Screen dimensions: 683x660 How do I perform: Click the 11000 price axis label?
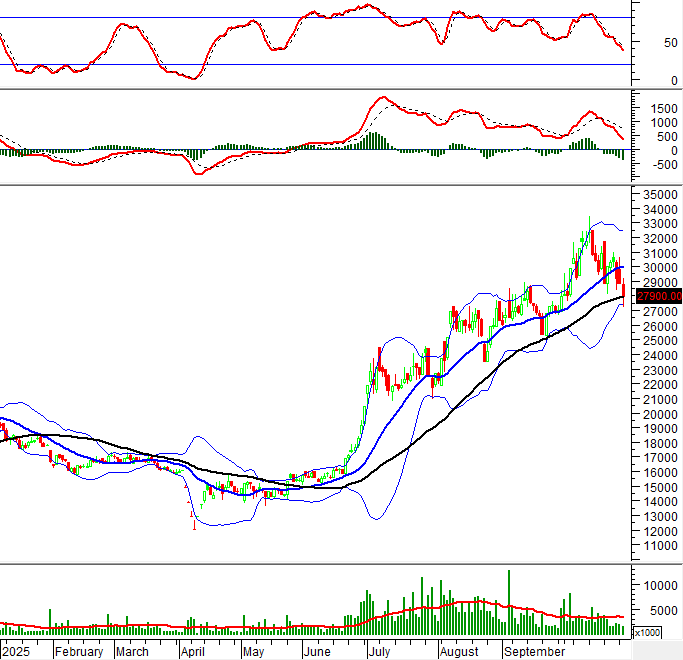(x=660, y=546)
